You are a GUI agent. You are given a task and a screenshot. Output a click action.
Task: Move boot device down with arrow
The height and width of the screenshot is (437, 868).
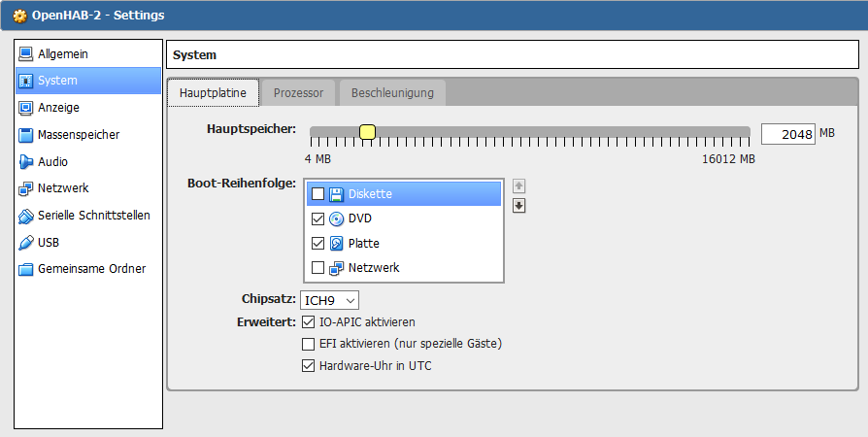tap(518, 205)
